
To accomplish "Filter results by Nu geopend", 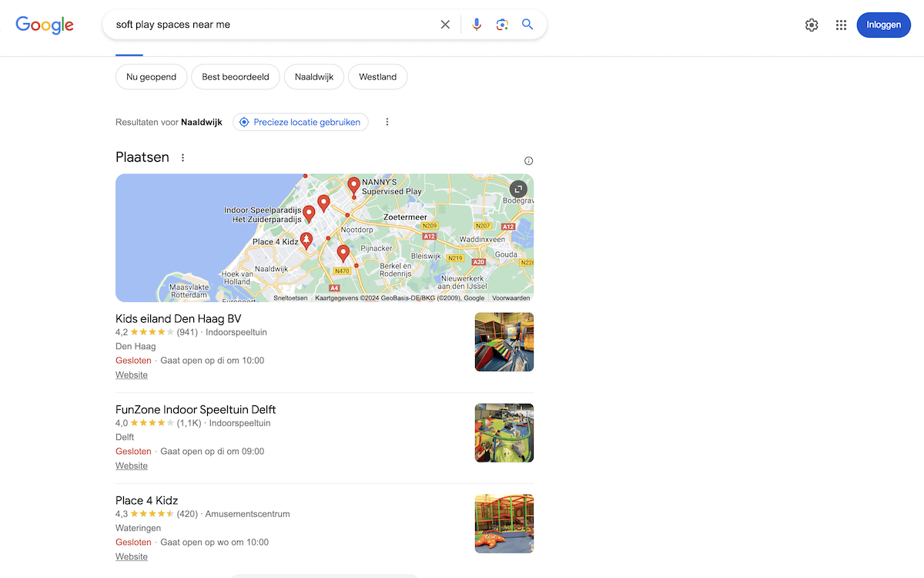I will 152,77.
